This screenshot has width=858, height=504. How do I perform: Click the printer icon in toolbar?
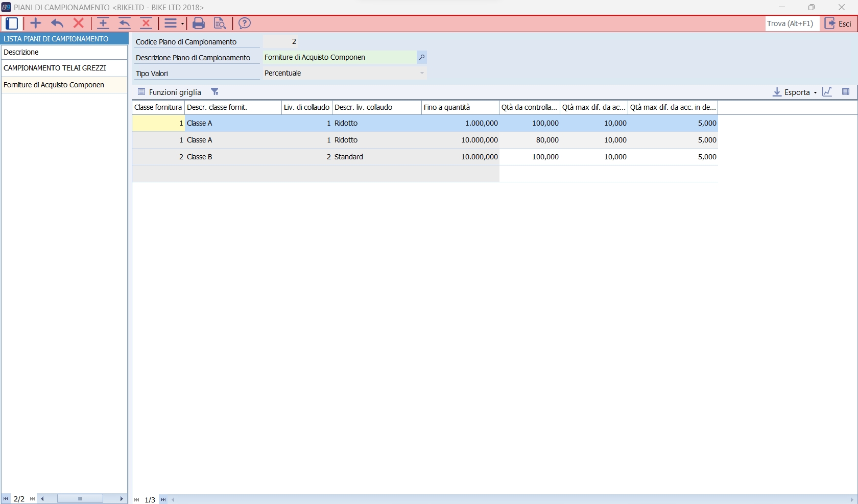click(x=199, y=23)
